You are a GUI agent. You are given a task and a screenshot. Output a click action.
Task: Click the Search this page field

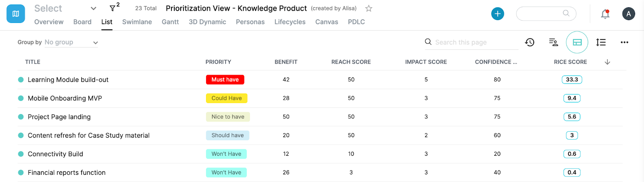pos(475,42)
